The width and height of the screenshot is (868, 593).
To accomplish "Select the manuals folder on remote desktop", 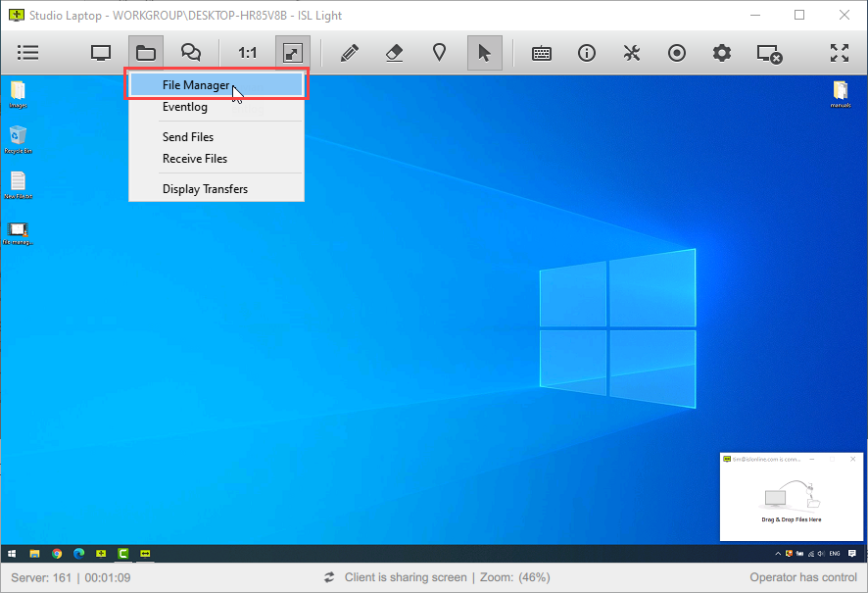I will click(x=841, y=94).
